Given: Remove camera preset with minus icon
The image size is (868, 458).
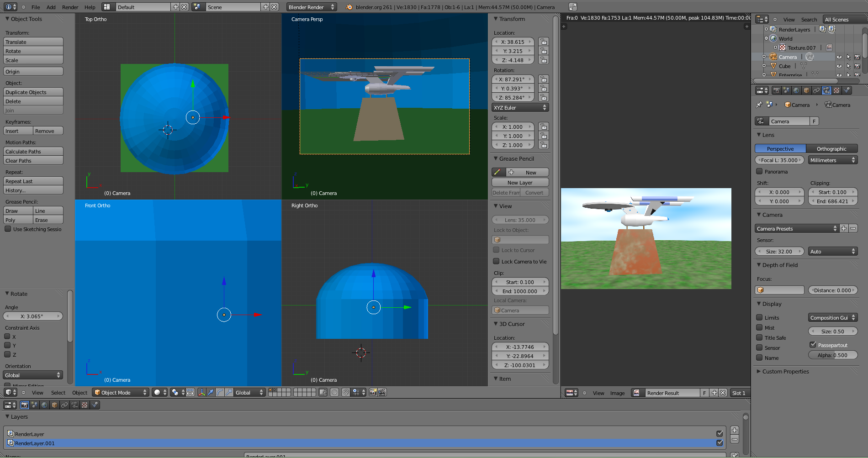Looking at the screenshot, I should tap(853, 228).
